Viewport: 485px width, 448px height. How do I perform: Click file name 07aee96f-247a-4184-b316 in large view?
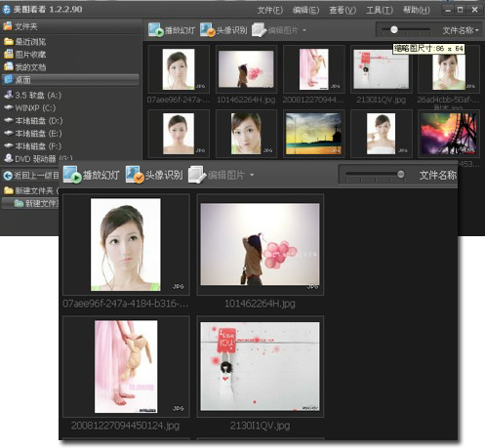point(125,304)
